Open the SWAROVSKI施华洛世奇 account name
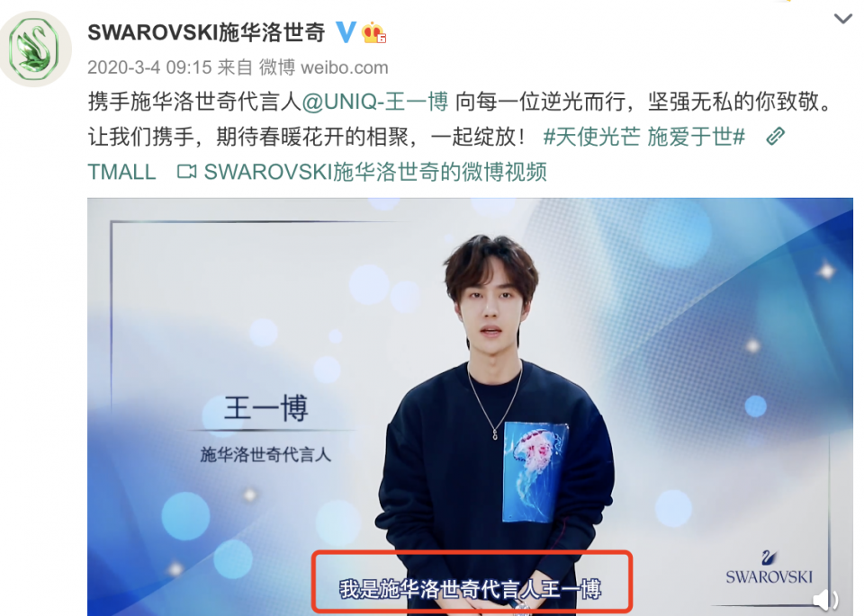The width and height of the screenshot is (864, 616). coord(207,32)
